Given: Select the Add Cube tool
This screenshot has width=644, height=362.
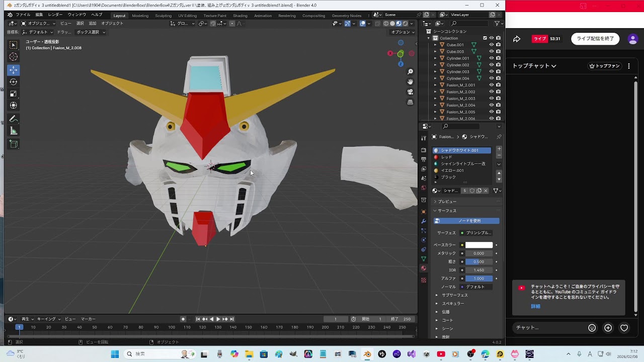Looking at the screenshot, I should [x=14, y=144].
